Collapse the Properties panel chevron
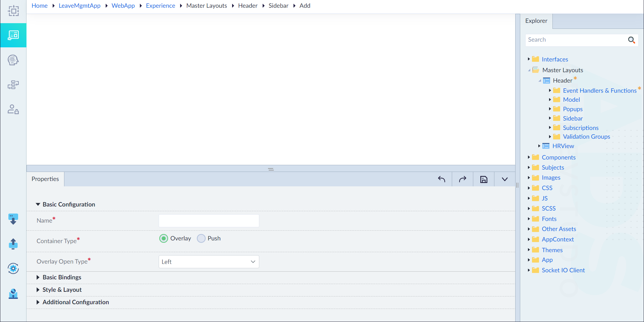644x322 pixels. coord(504,179)
